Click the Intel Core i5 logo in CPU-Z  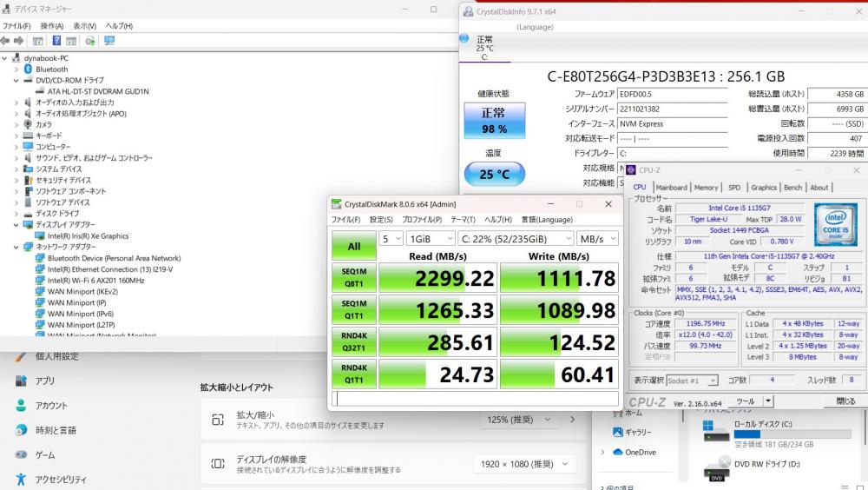(x=835, y=224)
